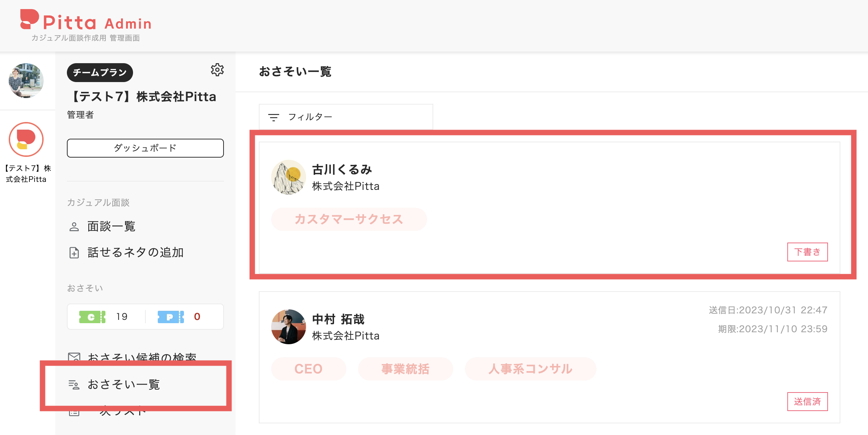The width and height of the screenshot is (868, 435).
Task: Click 株式会社Pitta under 古川くるみ
Action: [x=346, y=186]
